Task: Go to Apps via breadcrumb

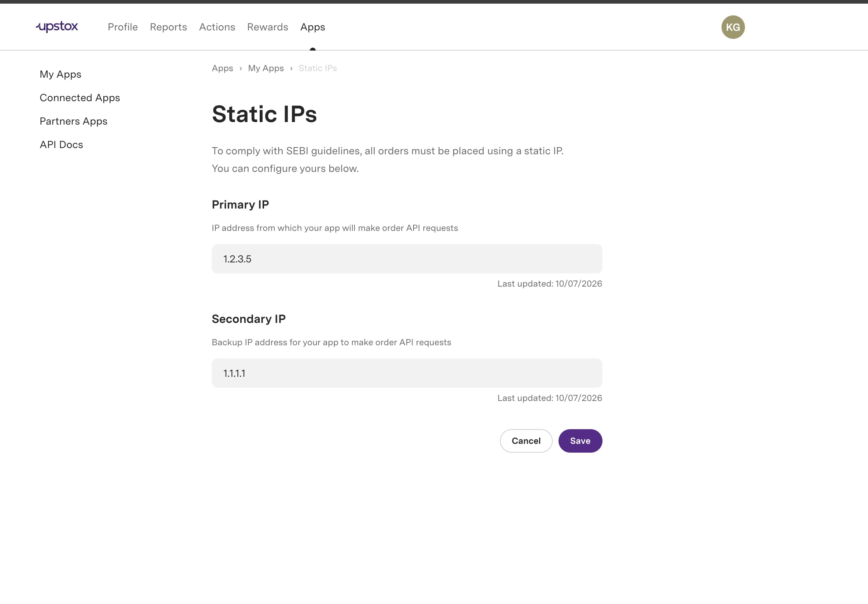Action: (222, 69)
